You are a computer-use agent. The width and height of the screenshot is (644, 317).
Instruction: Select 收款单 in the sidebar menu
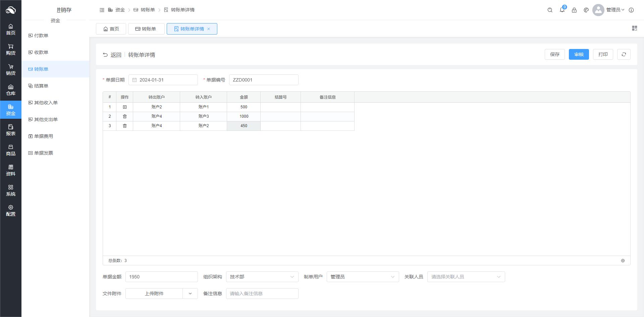click(x=41, y=52)
